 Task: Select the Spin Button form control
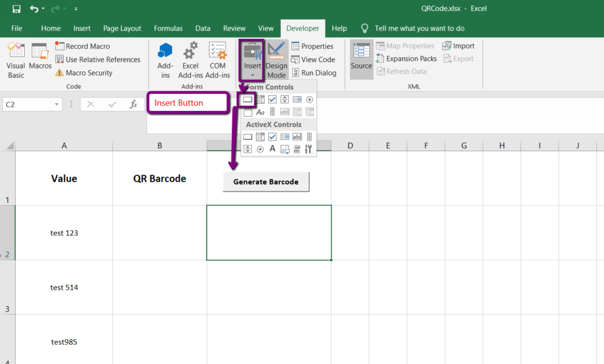284,100
